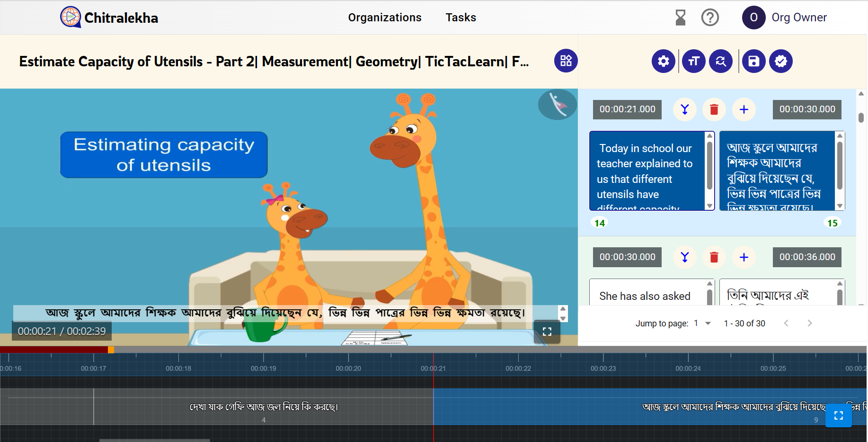Toggle fullscreen on the video player
868x442 pixels.
click(547, 332)
